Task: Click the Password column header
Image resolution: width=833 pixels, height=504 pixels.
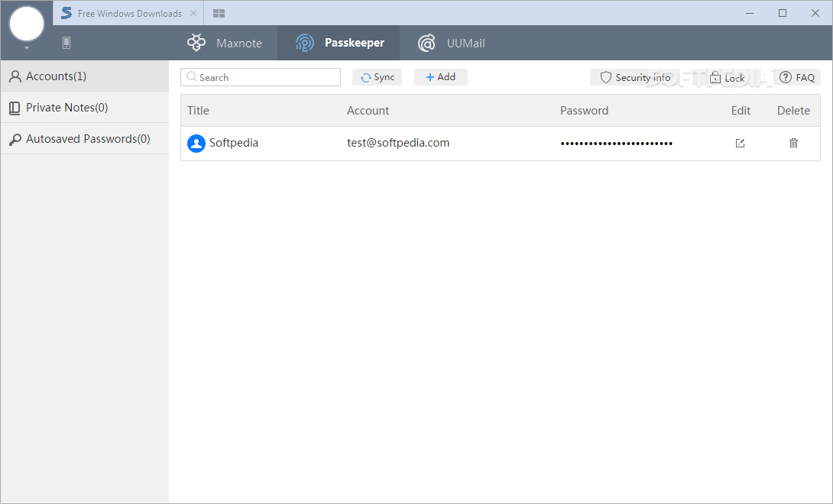Action: coord(584,111)
